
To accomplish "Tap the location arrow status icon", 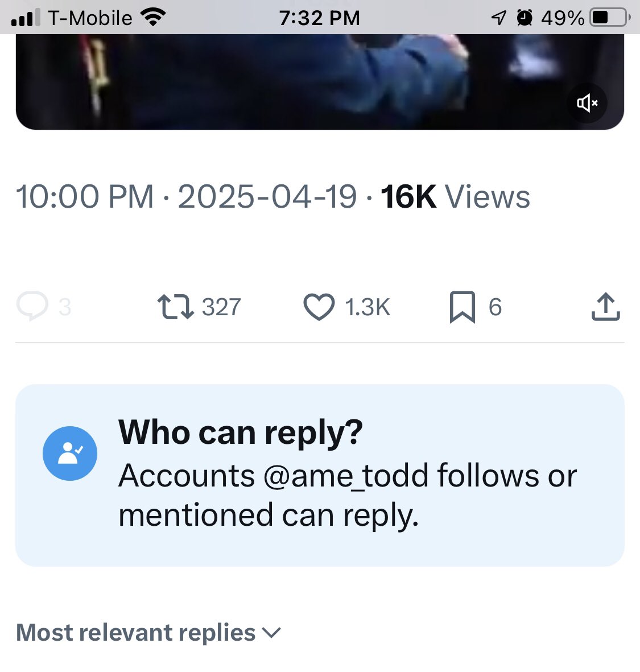I will click(499, 18).
